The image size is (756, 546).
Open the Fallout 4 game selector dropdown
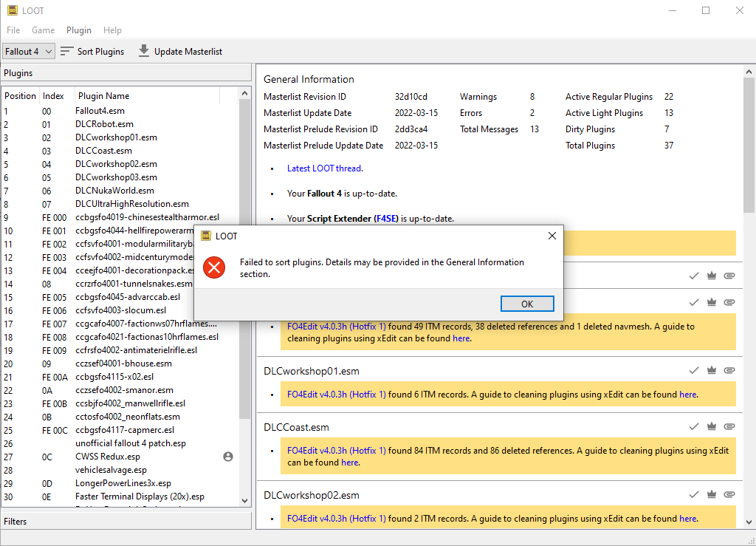tap(28, 51)
